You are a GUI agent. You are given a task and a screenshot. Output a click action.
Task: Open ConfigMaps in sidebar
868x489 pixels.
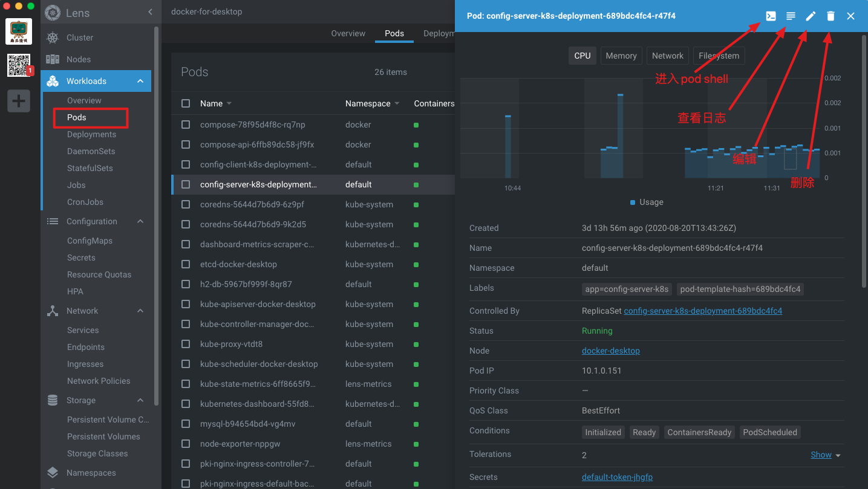click(90, 241)
